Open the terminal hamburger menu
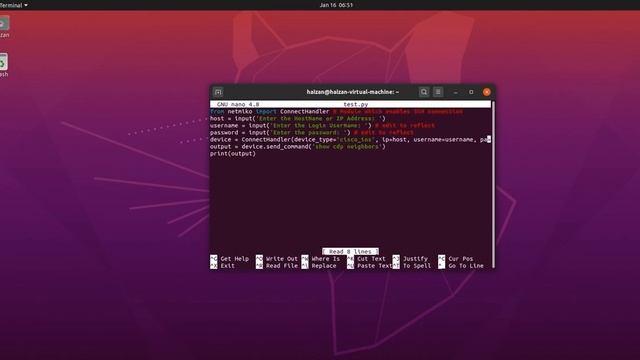640x360 pixels. coord(438,92)
